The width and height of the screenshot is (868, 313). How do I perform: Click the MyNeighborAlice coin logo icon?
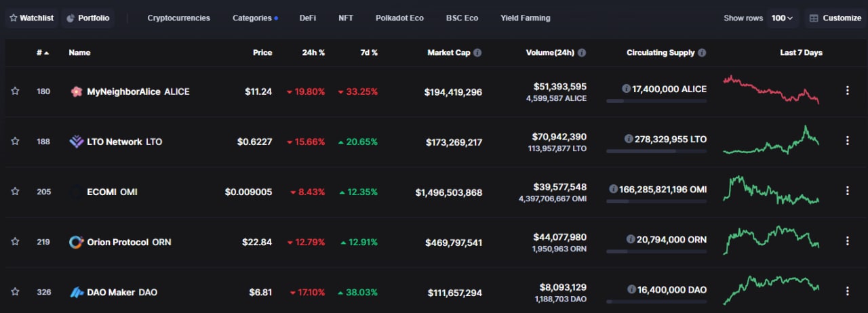[x=77, y=91]
